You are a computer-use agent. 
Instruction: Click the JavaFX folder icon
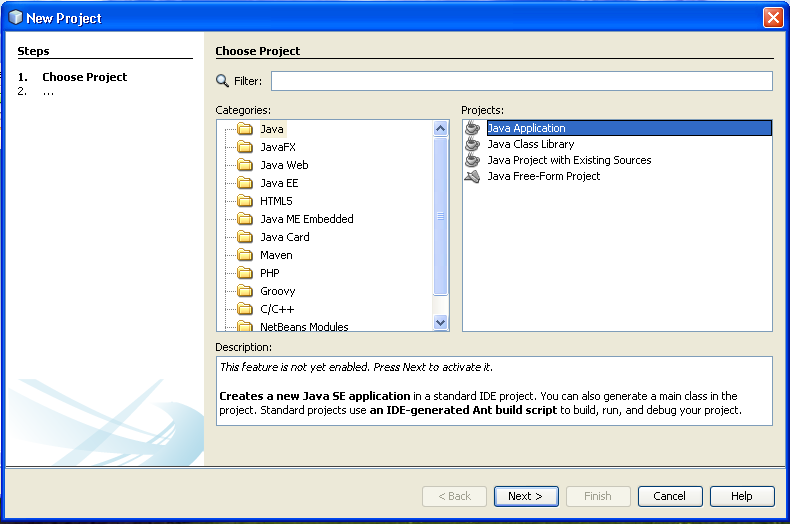245,147
